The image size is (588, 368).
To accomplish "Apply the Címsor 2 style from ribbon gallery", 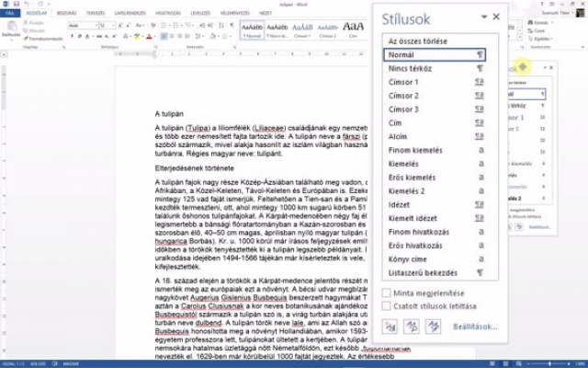I will pos(328,30).
